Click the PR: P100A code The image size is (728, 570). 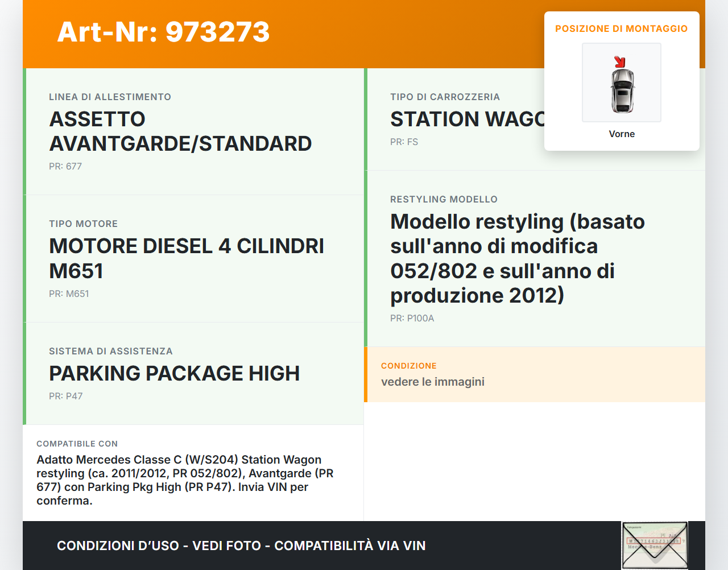(x=412, y=319)
